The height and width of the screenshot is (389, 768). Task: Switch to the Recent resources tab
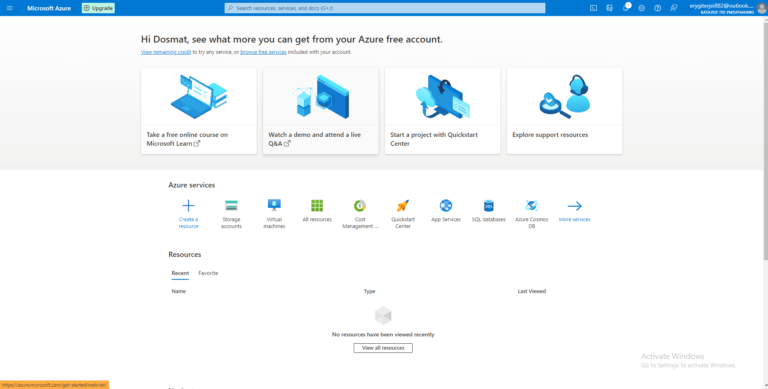[x=180, y=273]
